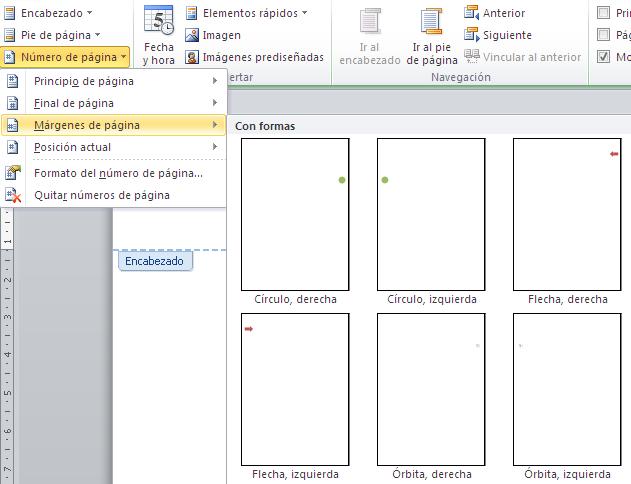Click the Encabezado header icon

(9, 13)
